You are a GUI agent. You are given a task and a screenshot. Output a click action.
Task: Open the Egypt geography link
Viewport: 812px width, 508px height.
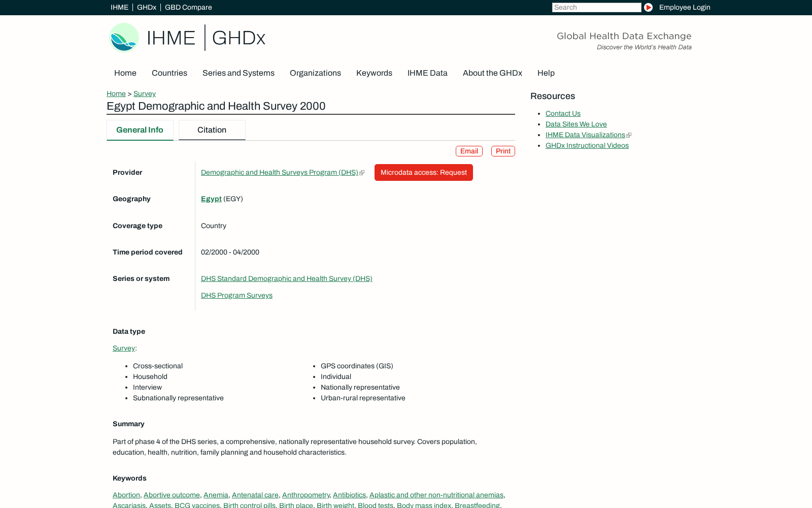click(x=211, y=199)
